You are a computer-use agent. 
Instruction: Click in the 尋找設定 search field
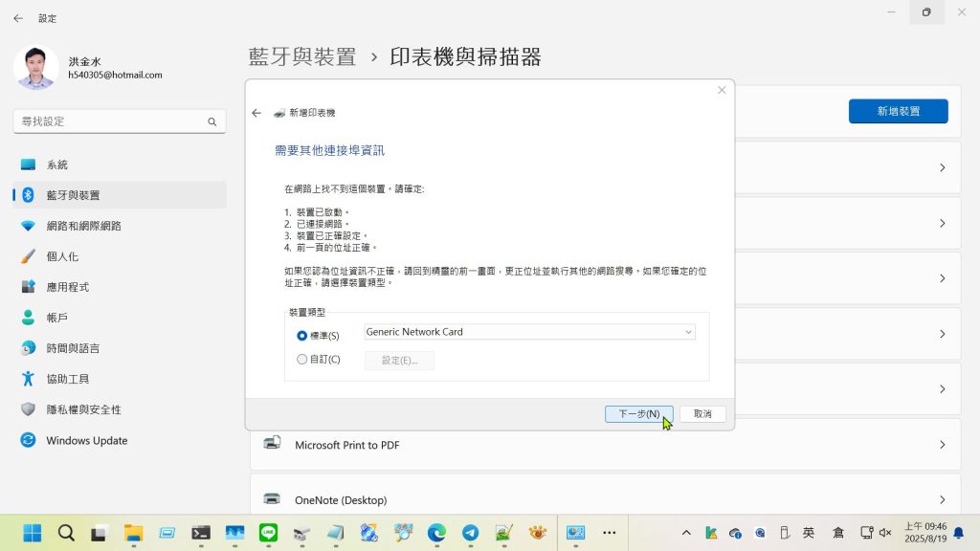[110, 121]
